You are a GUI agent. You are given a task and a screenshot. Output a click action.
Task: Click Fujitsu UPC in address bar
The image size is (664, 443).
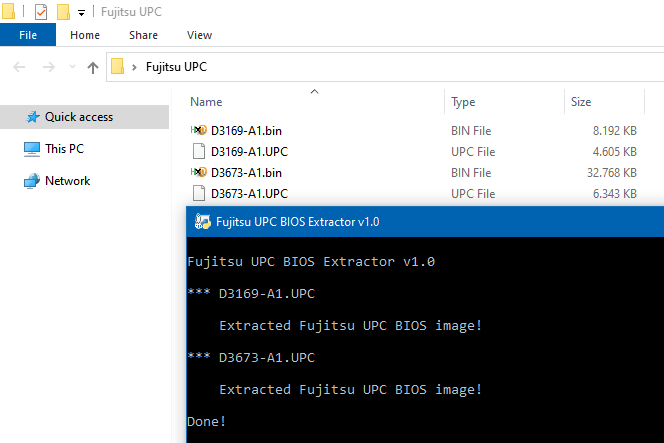[176, 67]
